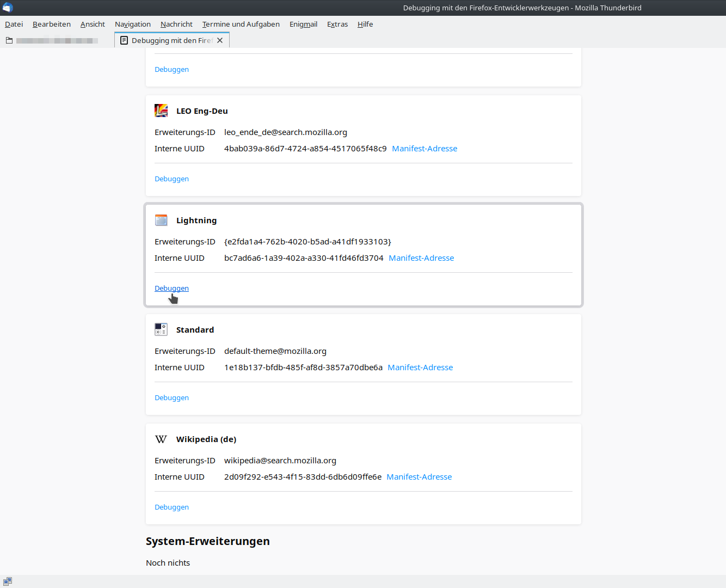Open Manifest-Adresse for LEO Eng-Deu
The height and width of the screenshot is (588, 726).
point(424,149)
